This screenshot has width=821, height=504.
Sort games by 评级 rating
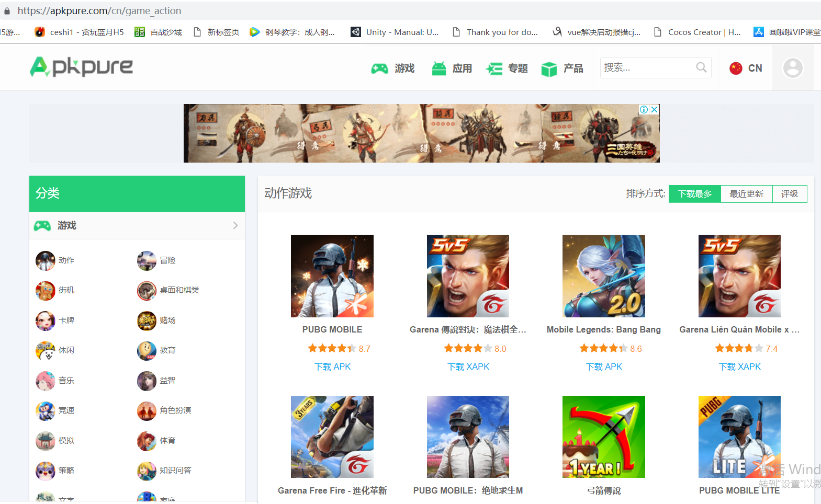point(789,194)
